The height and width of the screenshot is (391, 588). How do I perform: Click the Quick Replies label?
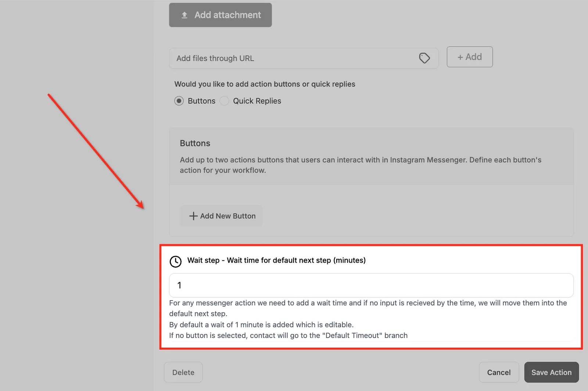[257, 101]
